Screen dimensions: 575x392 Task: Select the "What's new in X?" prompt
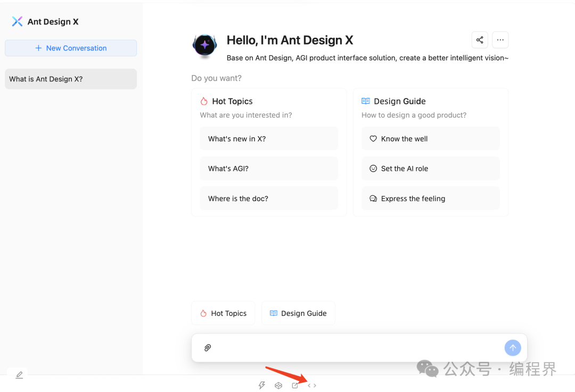269,138
